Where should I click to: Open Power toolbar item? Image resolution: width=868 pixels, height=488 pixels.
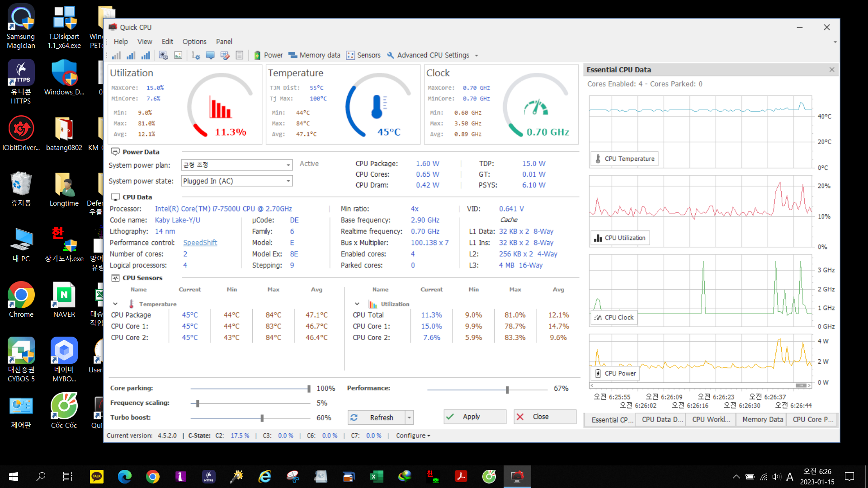pos(268,55)
